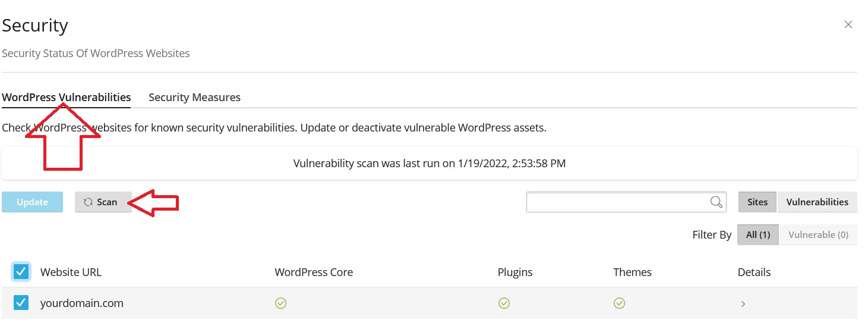Switch view to Vulnerabilities

[817, 202]
